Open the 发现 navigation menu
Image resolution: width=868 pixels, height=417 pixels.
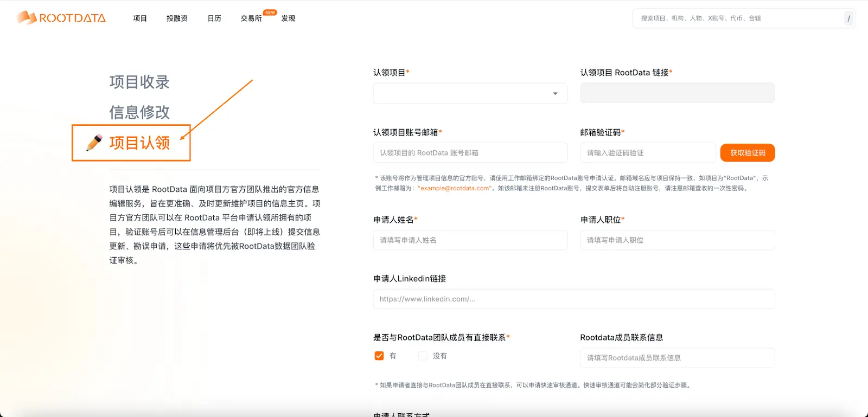click(288, 18)
